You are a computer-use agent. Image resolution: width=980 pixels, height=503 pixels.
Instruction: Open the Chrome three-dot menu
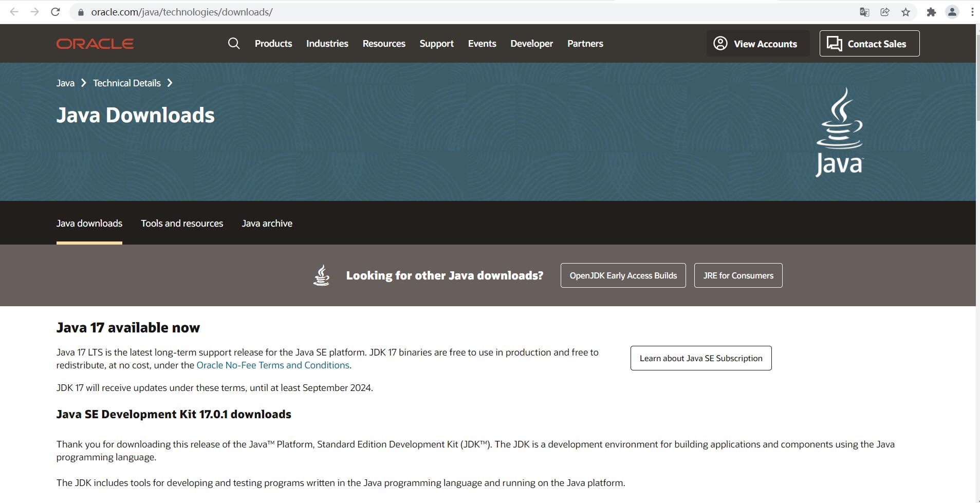click(x=972, y=12)
